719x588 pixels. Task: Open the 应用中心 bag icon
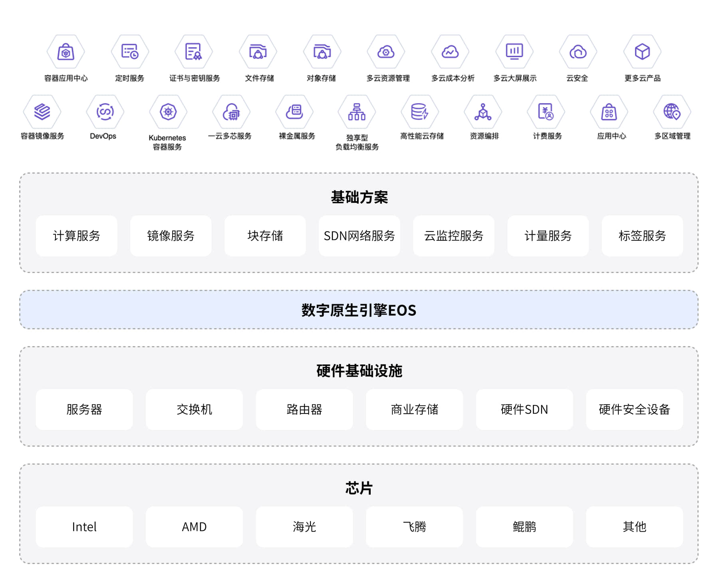[609, 112]
